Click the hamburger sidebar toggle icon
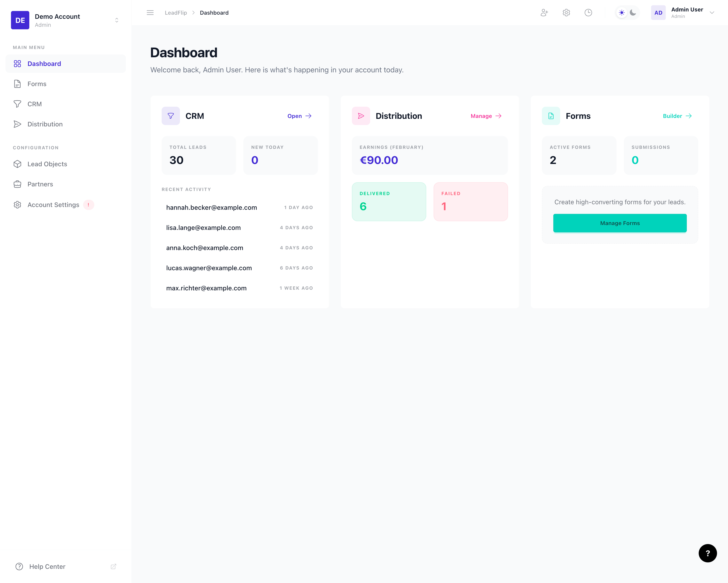728x583 pixels. click(x=150, y=13)
